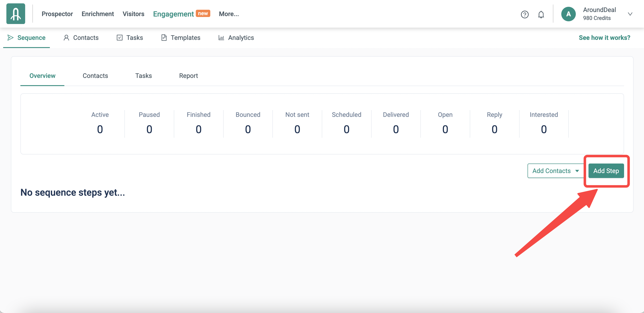
Task: Open the More... navigation menu
Action: tap(229, 14)
